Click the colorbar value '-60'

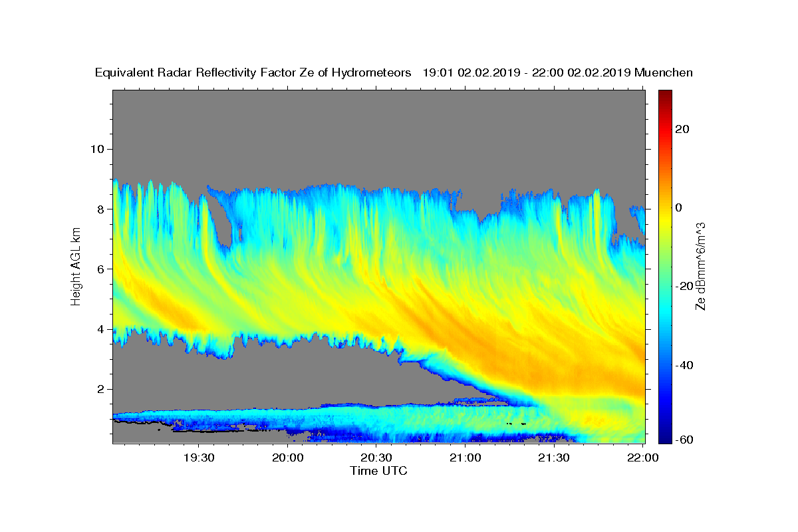click(x=685, y=440)
